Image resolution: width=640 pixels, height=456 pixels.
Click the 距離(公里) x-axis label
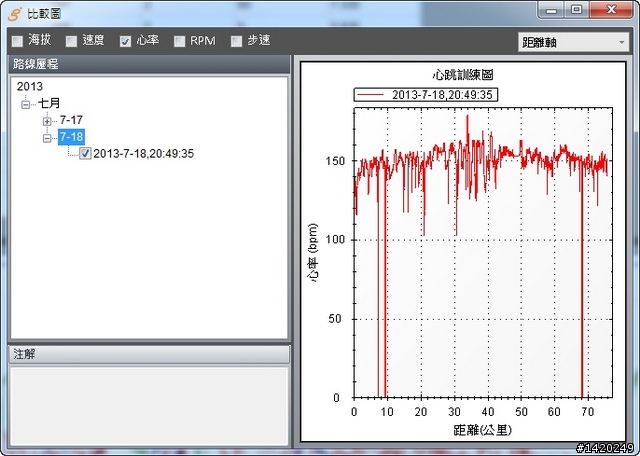click(x=482, y=430)
